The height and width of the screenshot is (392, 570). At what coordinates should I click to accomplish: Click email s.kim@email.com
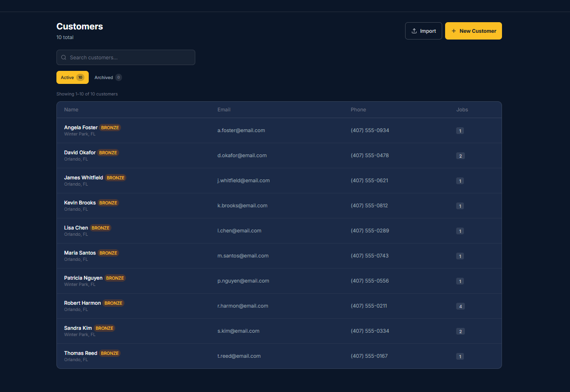coord(239,331)
